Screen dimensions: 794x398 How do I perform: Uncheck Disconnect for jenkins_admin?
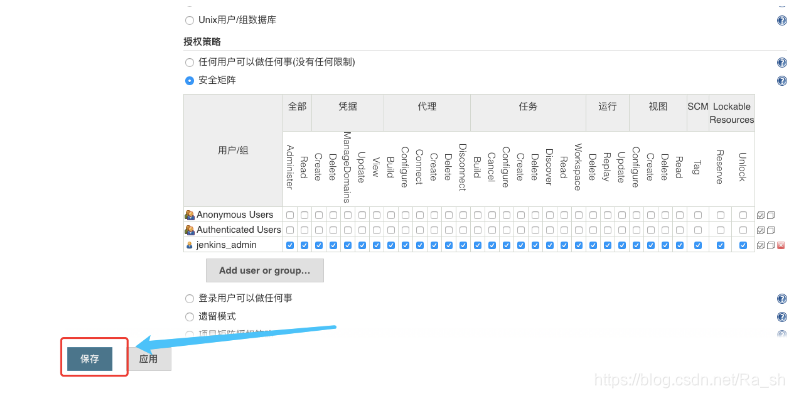click(x=463, y=245)
